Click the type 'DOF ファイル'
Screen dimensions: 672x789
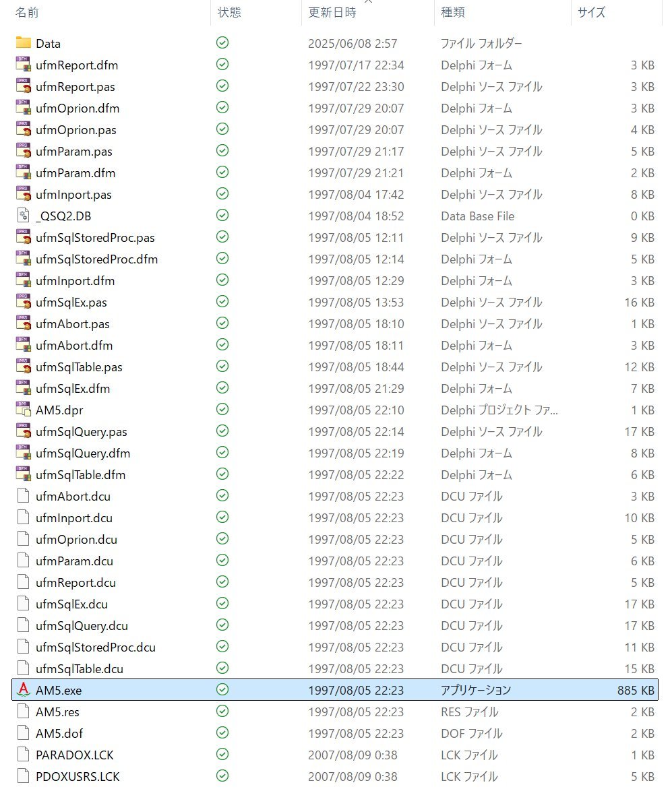coord(472,734)
